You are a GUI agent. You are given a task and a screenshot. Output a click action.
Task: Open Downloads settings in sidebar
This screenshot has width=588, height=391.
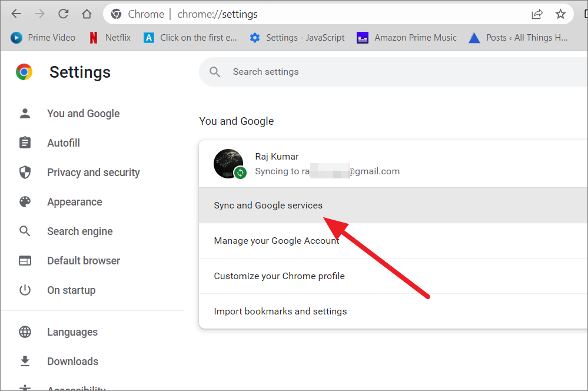[73, 362]
